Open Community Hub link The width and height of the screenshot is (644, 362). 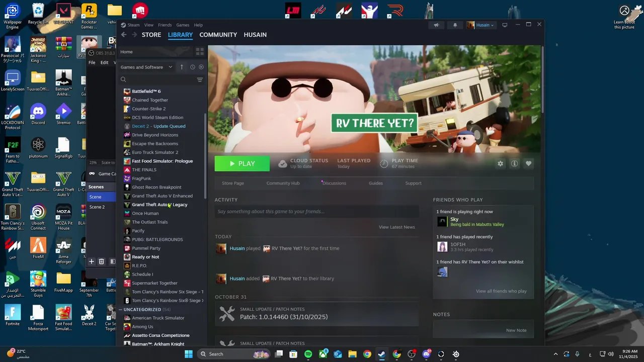click(x=283, y=183)
